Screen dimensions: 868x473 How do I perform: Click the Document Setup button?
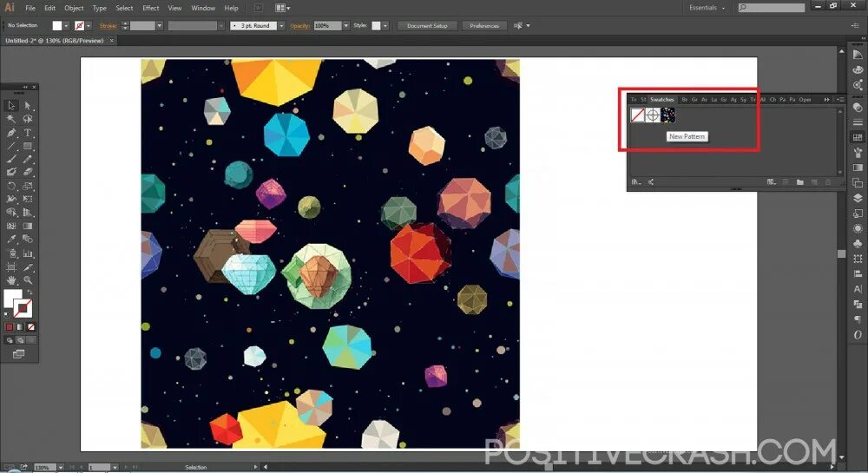(427, 25)
